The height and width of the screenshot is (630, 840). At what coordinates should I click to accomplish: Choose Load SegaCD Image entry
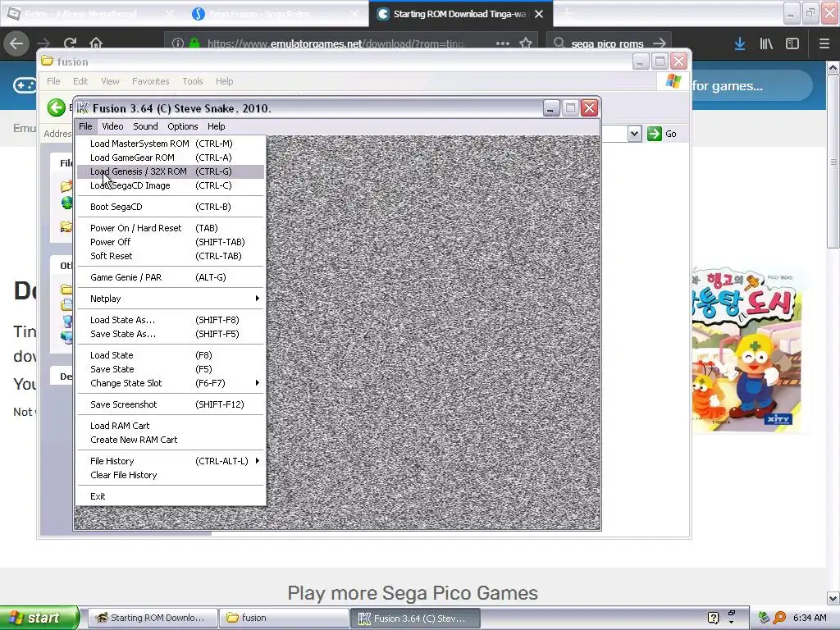(x=171, y=185)
